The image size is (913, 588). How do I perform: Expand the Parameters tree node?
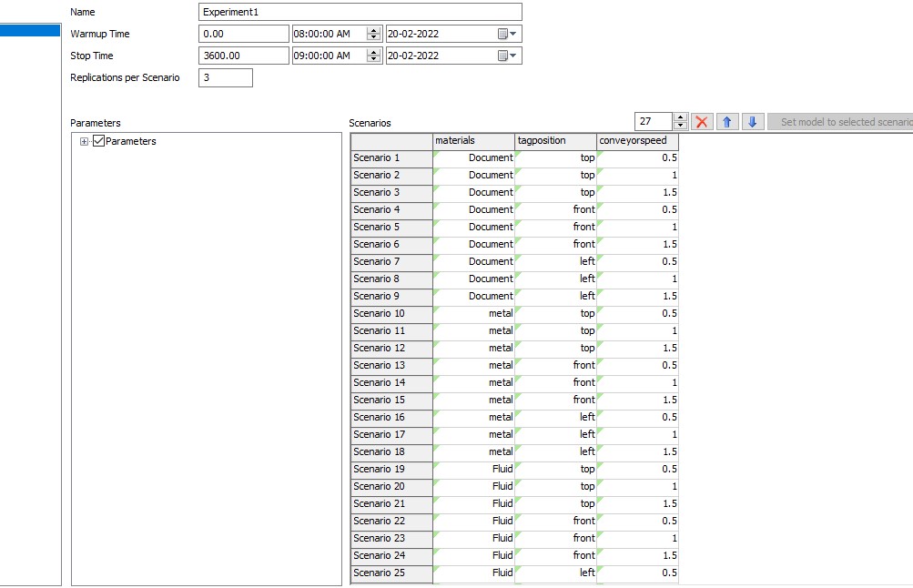point(85,141)
